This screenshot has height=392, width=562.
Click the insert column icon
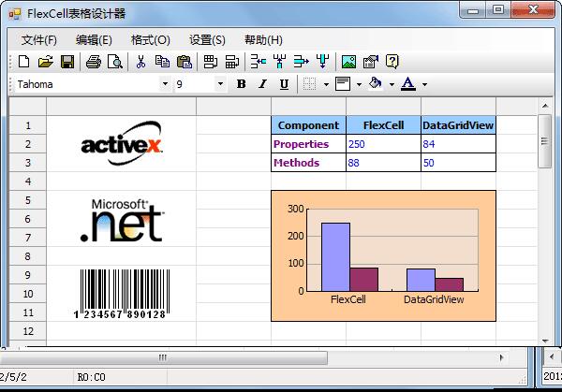[279, 62]
